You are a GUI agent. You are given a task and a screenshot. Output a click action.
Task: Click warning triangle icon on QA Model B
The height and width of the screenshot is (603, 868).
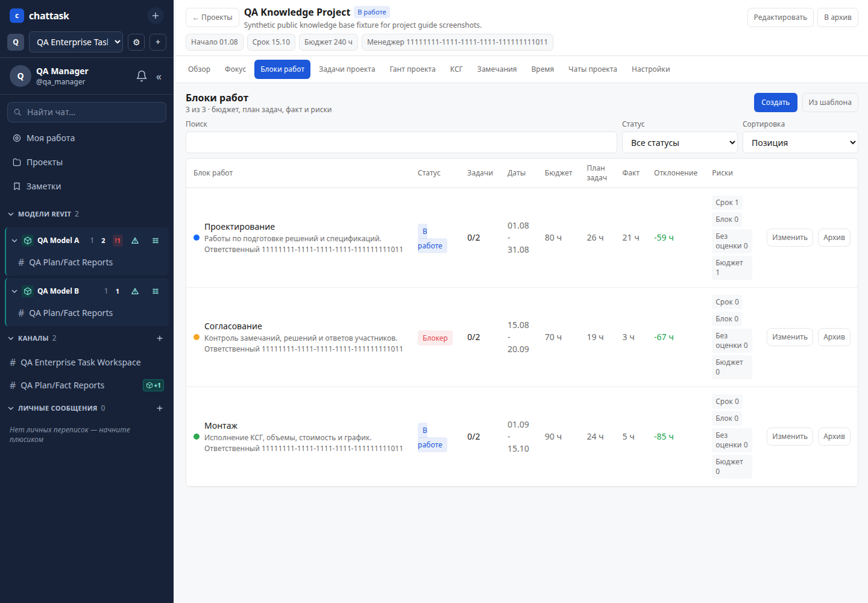point(135,291)
